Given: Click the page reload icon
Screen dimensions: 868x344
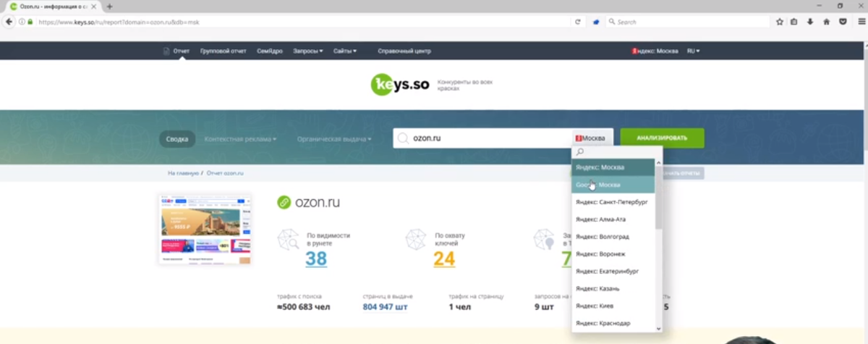Looking at the screenshot, I should pyautogui.click(x=577, y=22).
